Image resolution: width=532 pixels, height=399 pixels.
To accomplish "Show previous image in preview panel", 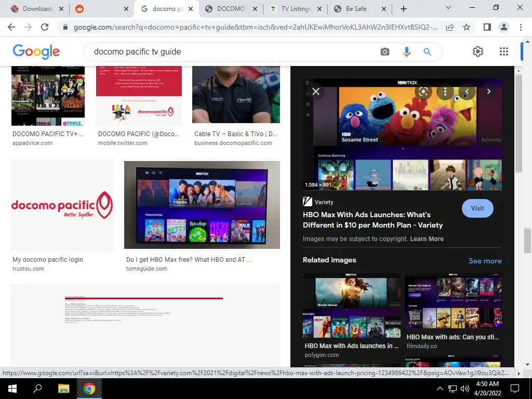I will pyautogui.click(x=467, y=91).
